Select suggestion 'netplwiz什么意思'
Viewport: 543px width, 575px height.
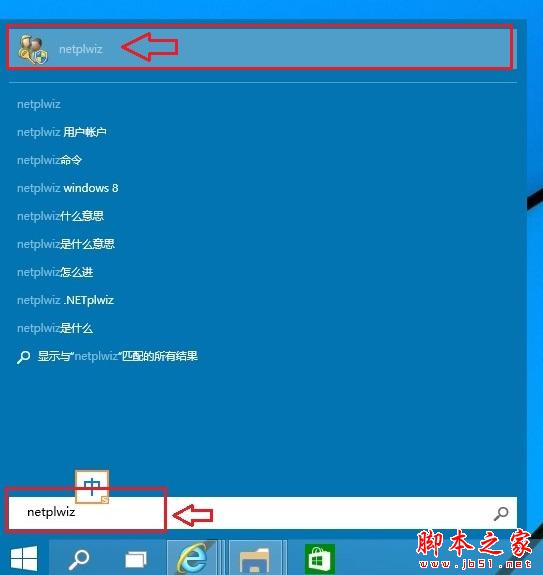[x=60, y=216]
